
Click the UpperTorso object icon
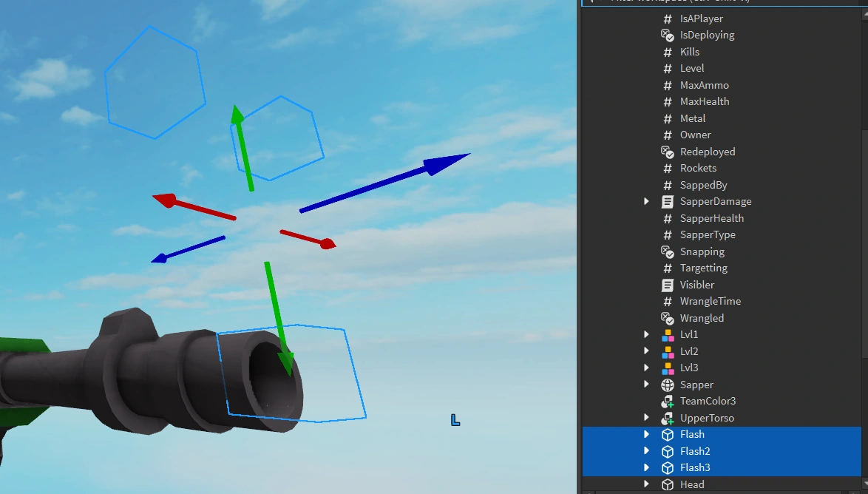[668, 418]
